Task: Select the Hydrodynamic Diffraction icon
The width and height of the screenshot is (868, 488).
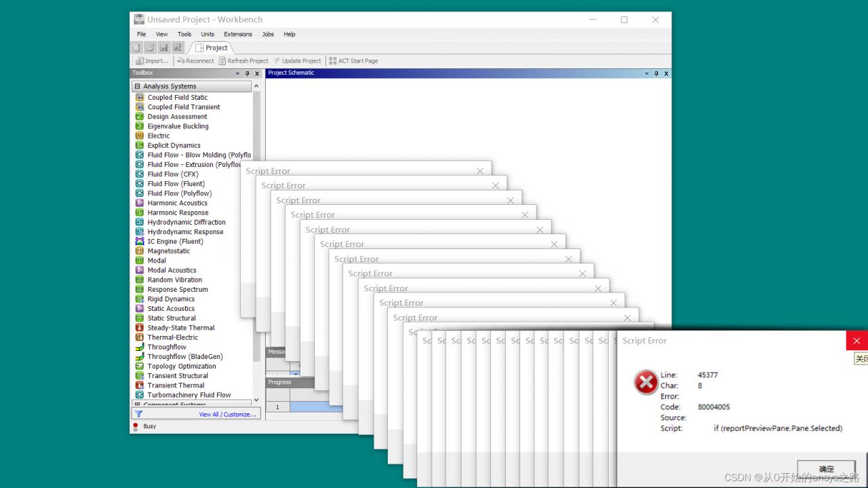Action: click(140, 222)
